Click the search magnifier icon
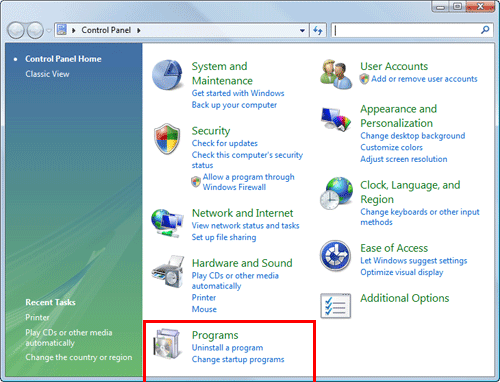Screen dimensions: 500x382 click(485, 30)
